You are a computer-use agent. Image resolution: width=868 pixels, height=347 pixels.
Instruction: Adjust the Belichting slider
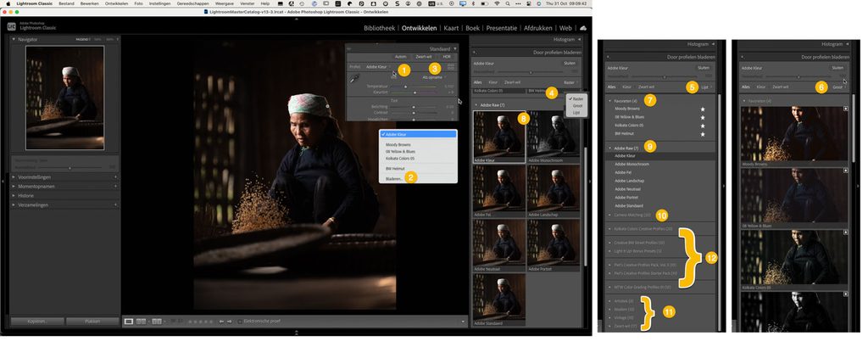(x=415, y=106)
